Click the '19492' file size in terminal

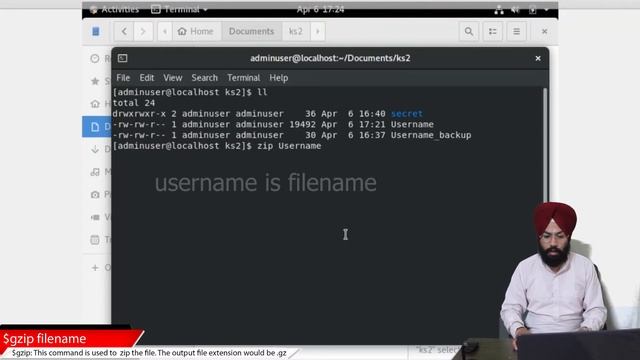click(302, 124)
